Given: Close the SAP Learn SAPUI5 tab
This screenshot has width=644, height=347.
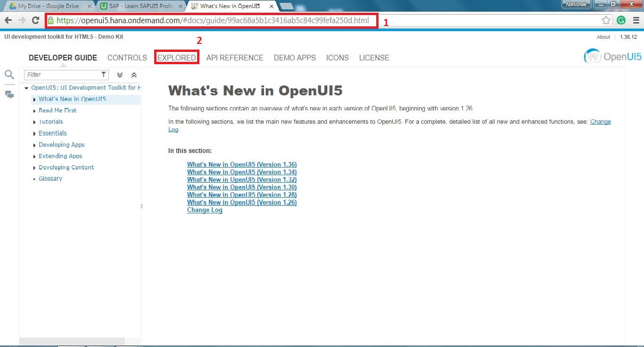Looking at the screenshot, I should pyautogui.click(x=181, y=7).
